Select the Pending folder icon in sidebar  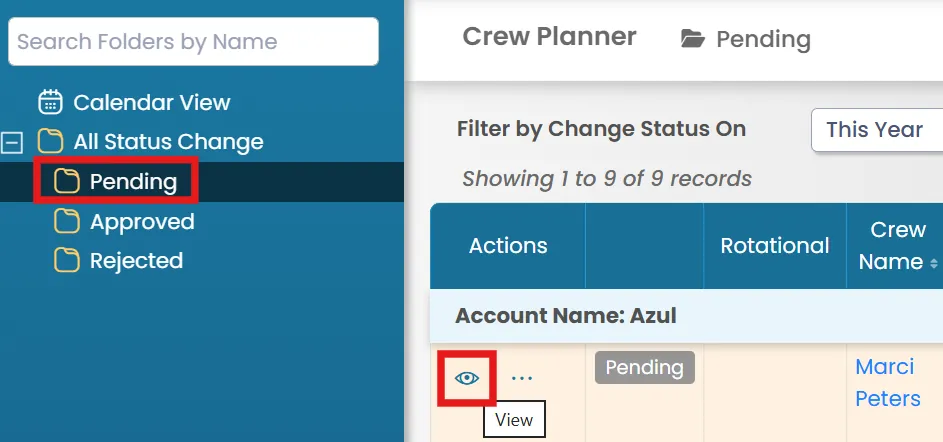(x=67, y=182)
